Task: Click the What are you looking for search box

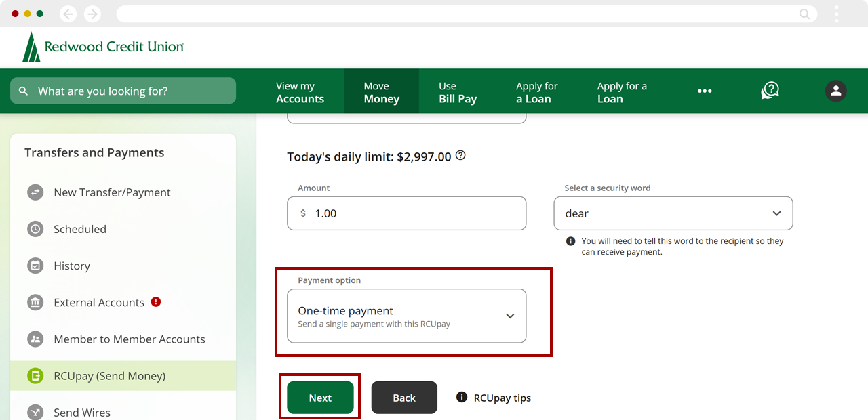Action: tap(123, 91)
